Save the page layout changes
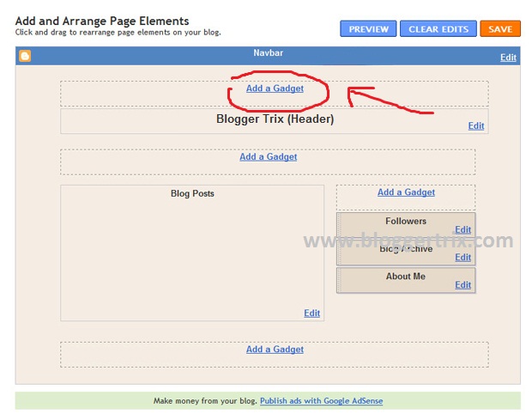This screenshot has width=532, height=420. 500,29
